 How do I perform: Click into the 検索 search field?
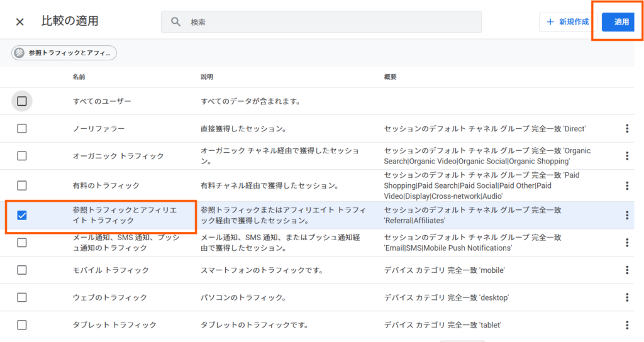click(x=327, y=22)
